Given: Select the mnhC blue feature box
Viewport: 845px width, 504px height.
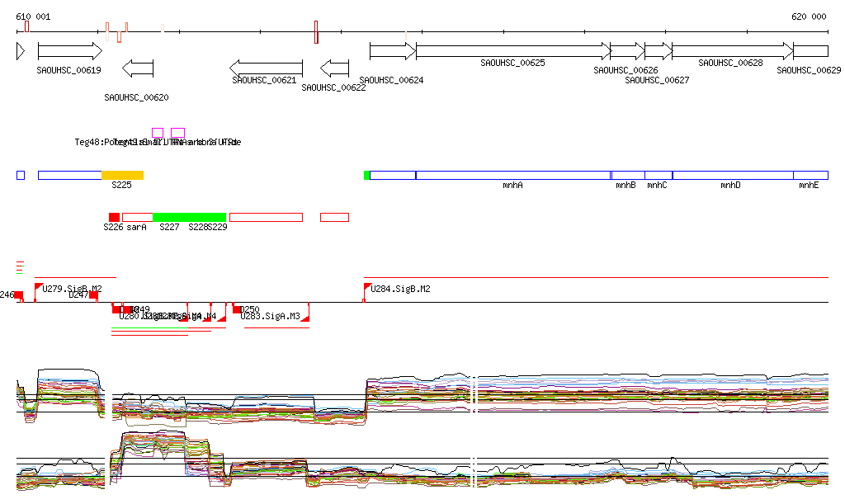Looking at the screenshot, I should coord(659,175).
